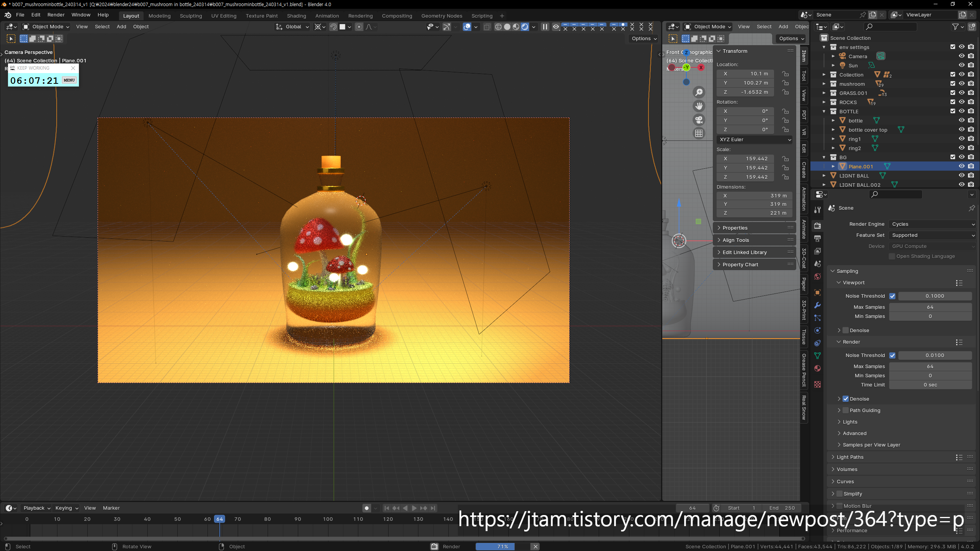
Task: Click the Render progress bar at 71%
Action: click(503, 547)
